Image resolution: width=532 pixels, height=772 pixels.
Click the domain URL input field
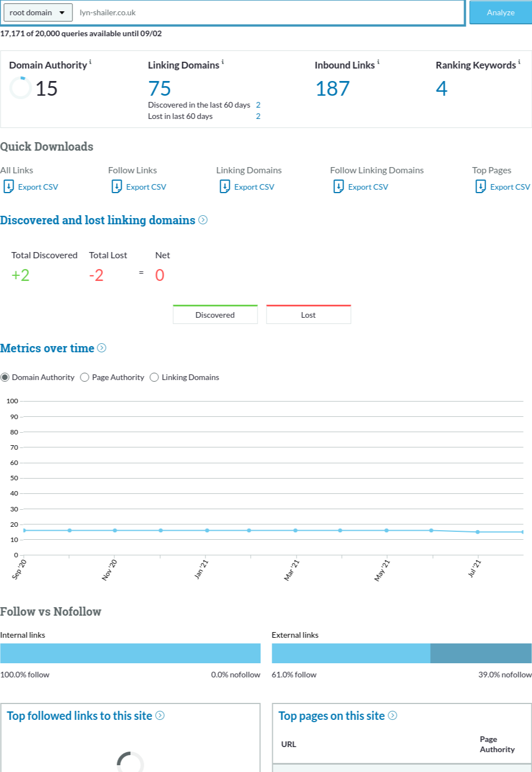click(269, 12)
